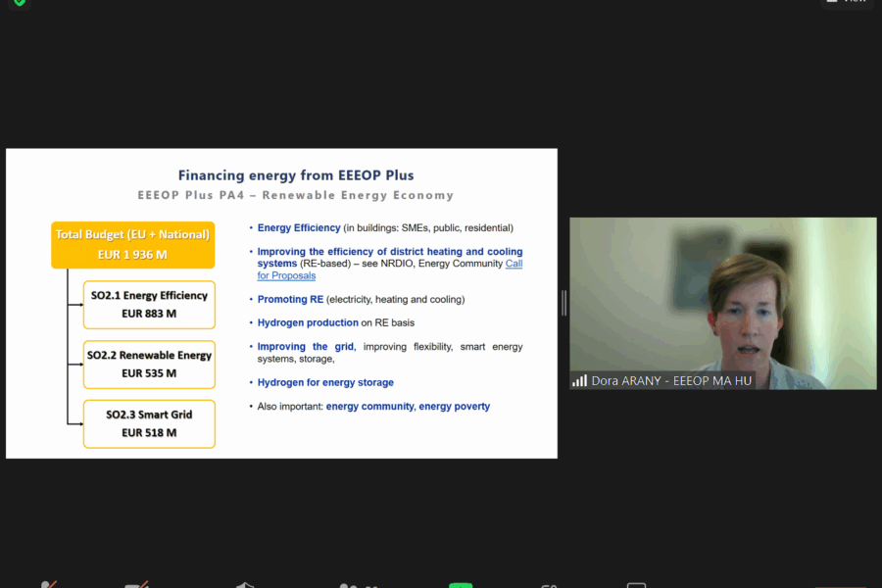Screen dimensions: 882x588
Task: Click the green encryption shield icon
Action: pyautogui.click(x=20, y=3)
